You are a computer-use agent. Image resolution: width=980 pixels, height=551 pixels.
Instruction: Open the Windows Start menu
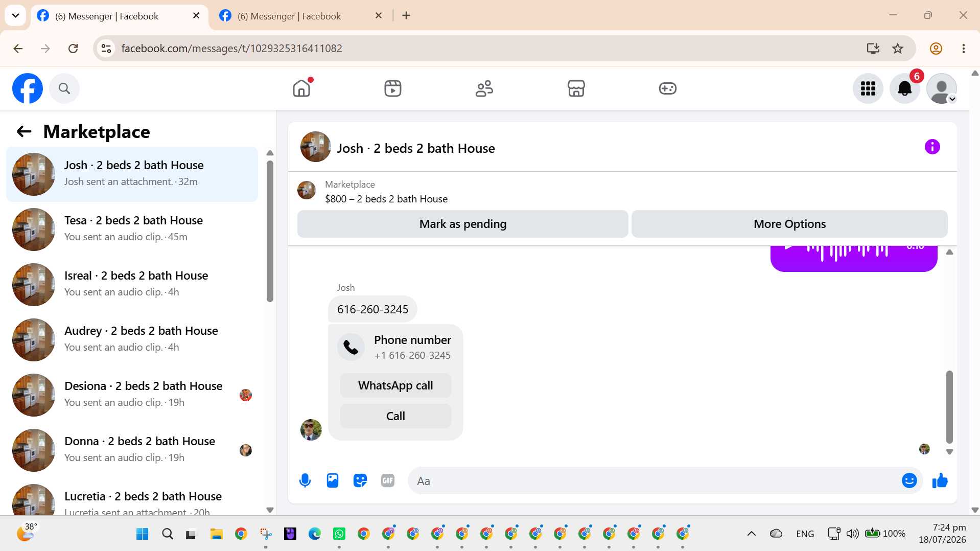[x=143, y=534]
